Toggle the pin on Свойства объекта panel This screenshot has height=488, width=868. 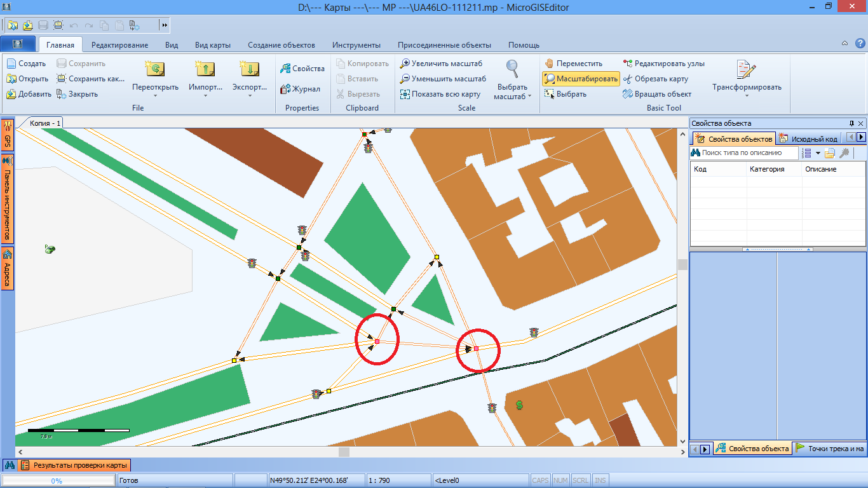point(851,123)
